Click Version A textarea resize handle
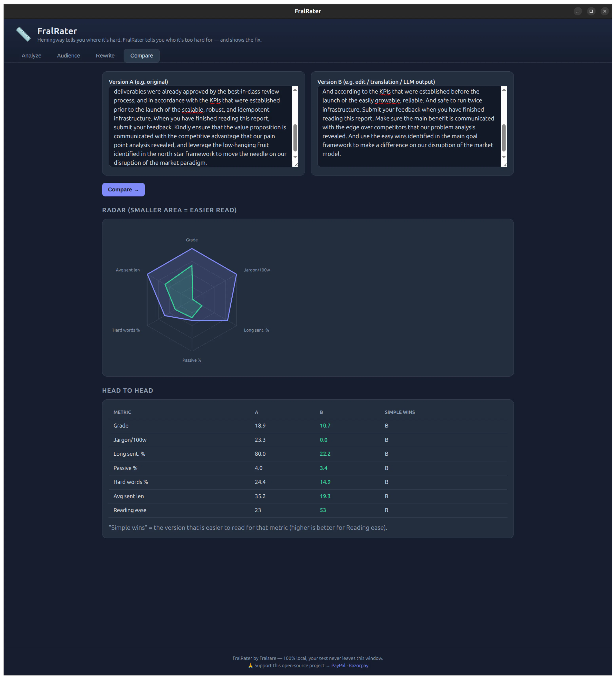This screenshot has height=679, width=616. (x=296, y=164)
